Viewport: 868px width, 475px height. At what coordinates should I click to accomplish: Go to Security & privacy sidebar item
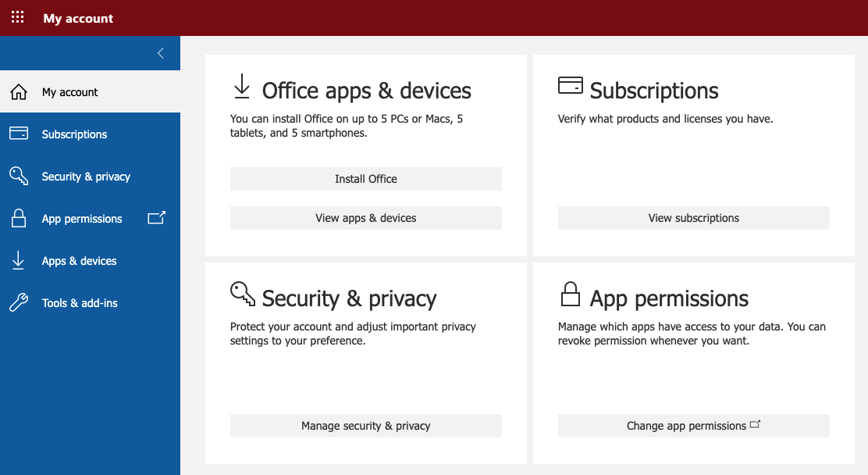86,177
